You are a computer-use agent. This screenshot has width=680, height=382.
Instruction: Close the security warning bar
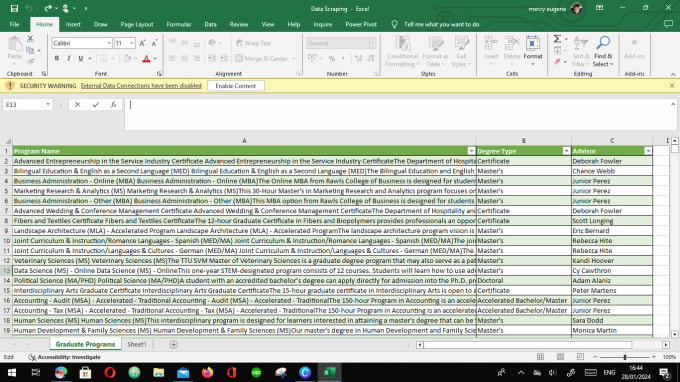pyautogui.click(x=672, y=86)
